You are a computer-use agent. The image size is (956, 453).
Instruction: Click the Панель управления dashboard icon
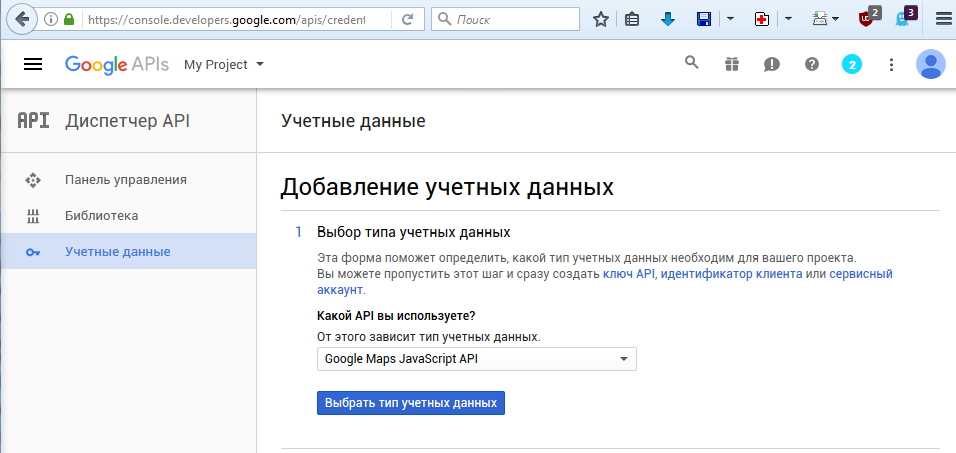32,180
